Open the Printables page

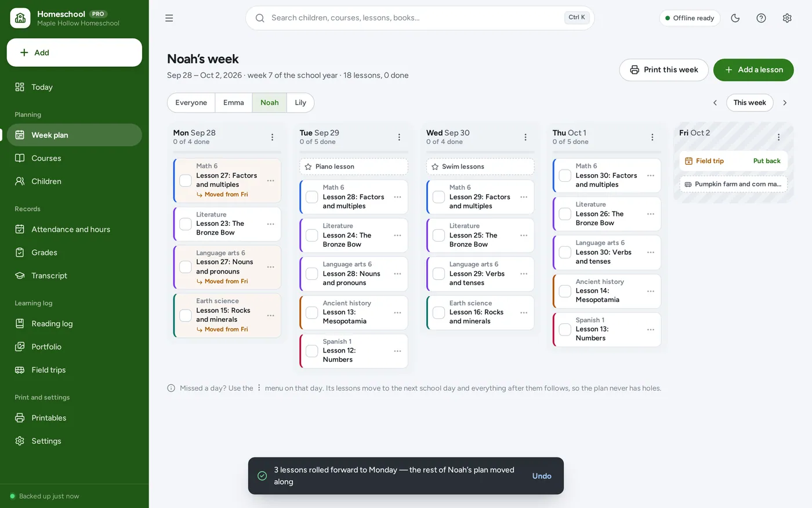click(x=74, y=418)
